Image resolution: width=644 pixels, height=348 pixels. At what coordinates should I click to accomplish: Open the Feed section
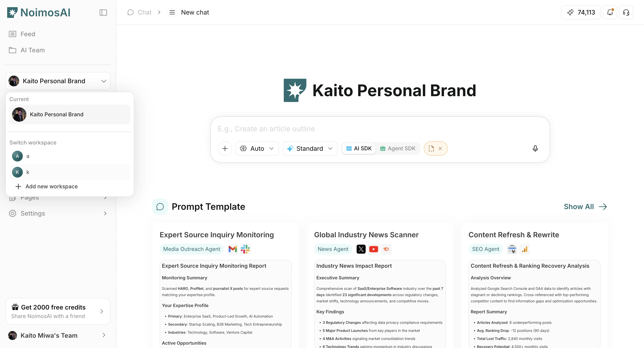(x=28, y=34)
